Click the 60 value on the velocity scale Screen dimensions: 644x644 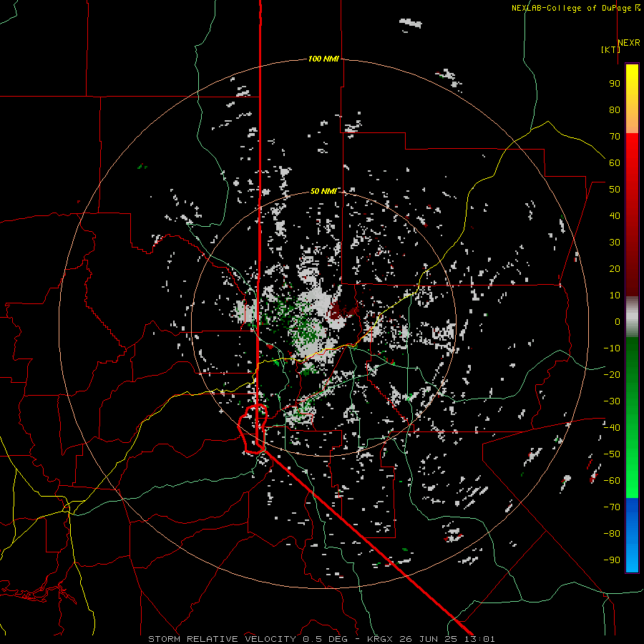[x=615, y=162]
